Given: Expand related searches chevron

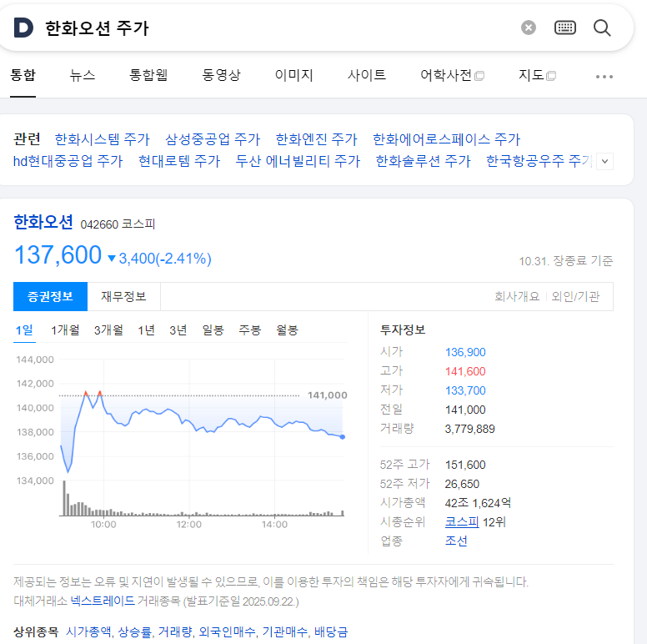Looking at the screenshot, I should (x=605, y=161).
